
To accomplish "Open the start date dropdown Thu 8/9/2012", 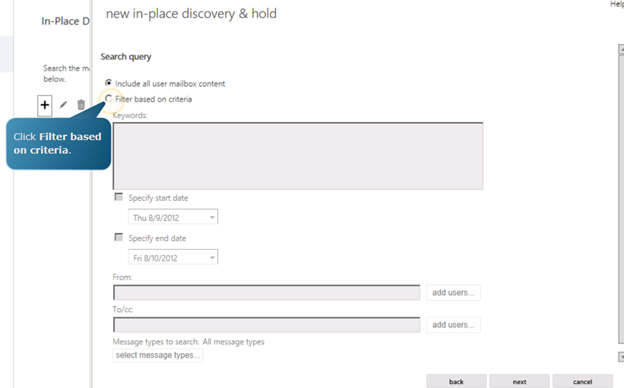I will point(173,217).
